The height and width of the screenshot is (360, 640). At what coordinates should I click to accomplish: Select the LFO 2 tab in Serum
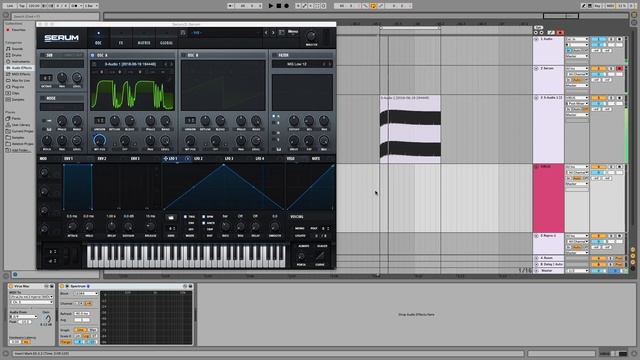pyautogui.click(x=198, y=158)
